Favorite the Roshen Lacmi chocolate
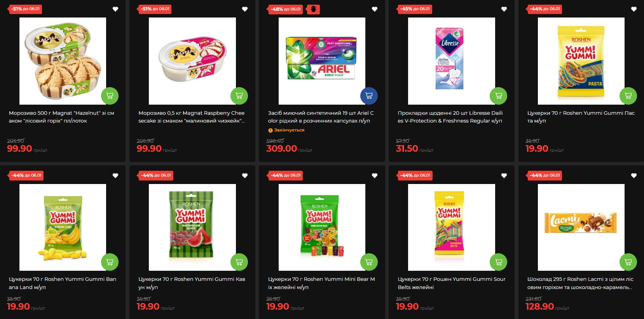 634,175
